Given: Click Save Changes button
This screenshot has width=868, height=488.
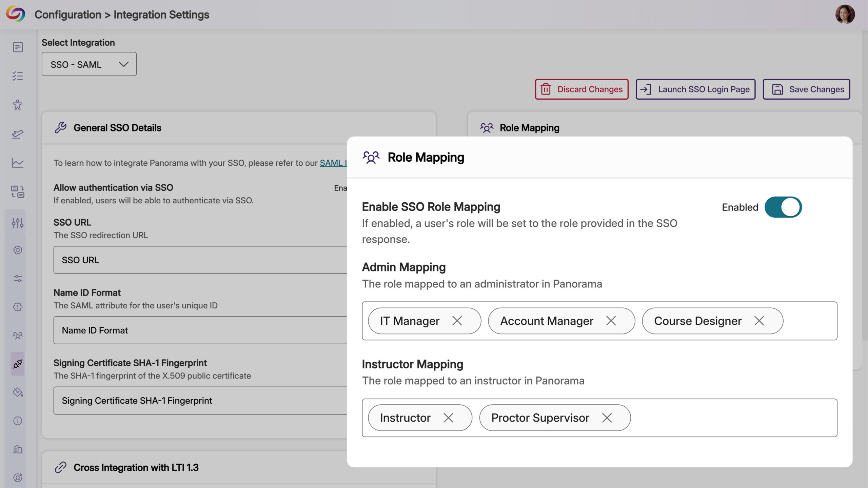Looking at the screenshot, I should point(806,89).
